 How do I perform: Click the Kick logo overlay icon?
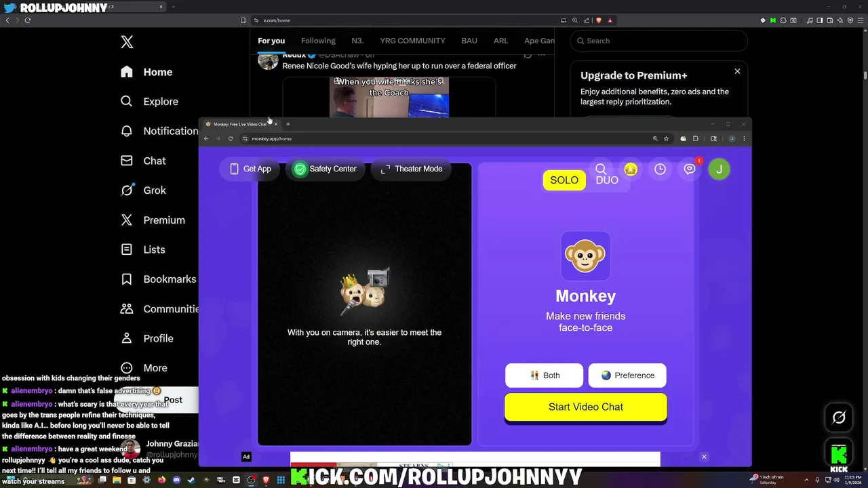[x=839, y=455]
